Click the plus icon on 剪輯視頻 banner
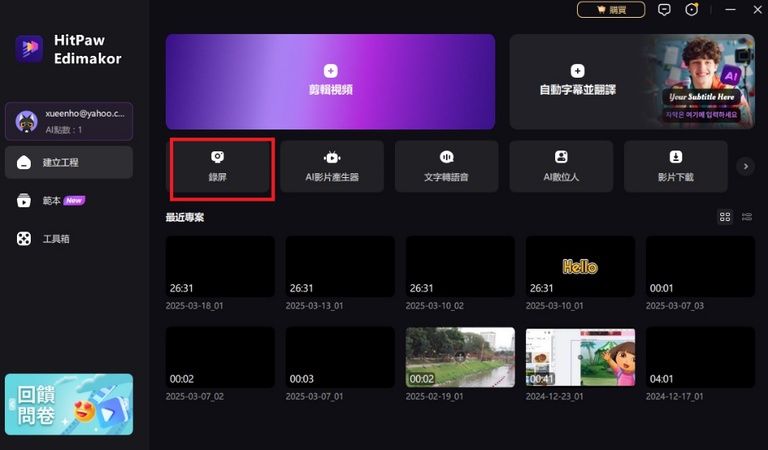The height and width of the screenshot is (450, 768). point(331,71)
